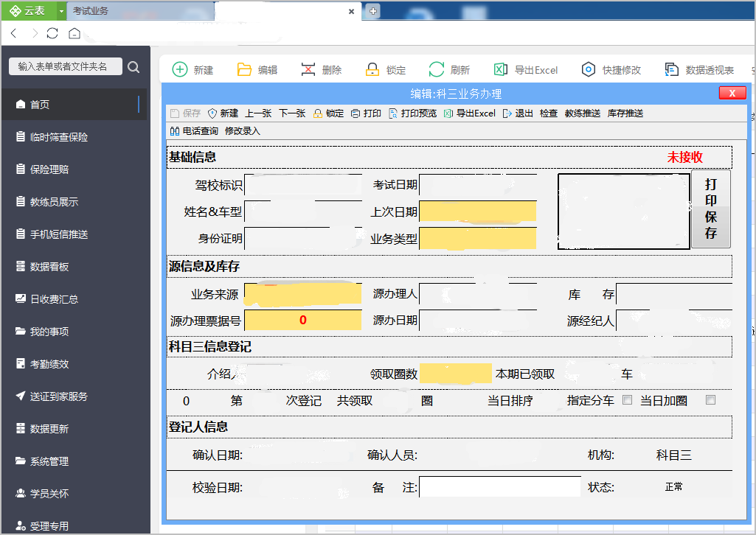Click the 编辑 folder icon
The image size is (756, 535).
click(244, 69)
